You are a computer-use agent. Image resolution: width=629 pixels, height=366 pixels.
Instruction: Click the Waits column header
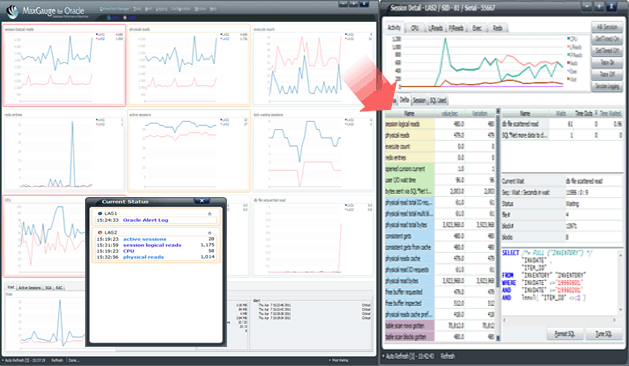pos(561,114)
